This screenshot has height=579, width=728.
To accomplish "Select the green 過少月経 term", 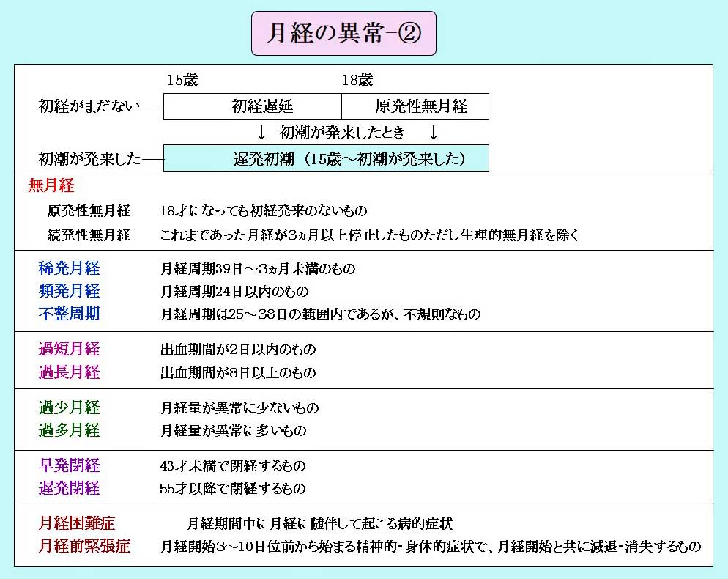I will [69, 407].
